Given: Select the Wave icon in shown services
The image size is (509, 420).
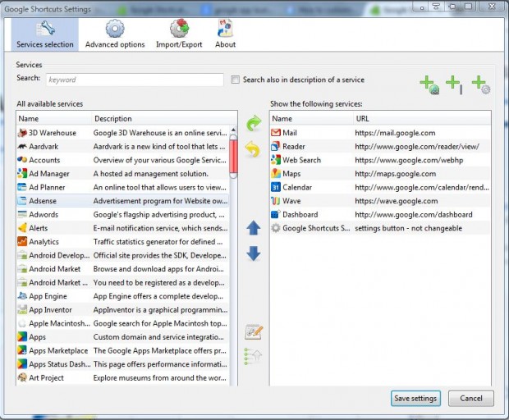Looking at the screenshot, I should click(x=276, y=201).
